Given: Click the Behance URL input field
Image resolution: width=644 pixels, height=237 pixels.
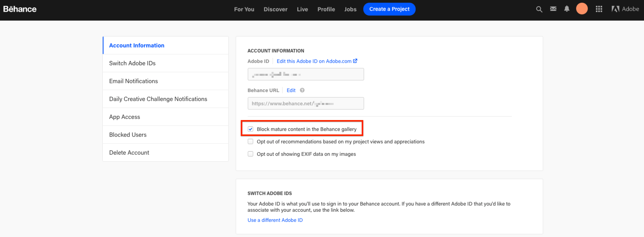Looking at the screenshot, I should [x=306, y=103].
